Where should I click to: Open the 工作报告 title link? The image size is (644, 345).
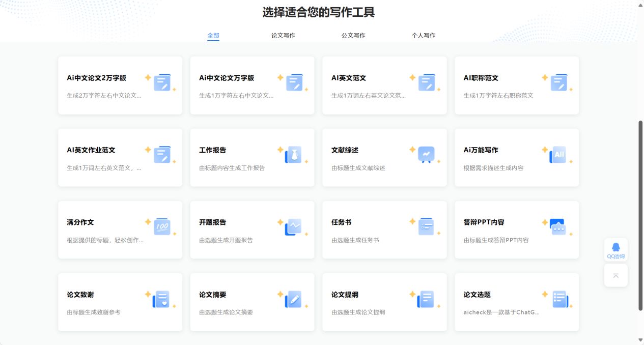[x=213, y=150]
